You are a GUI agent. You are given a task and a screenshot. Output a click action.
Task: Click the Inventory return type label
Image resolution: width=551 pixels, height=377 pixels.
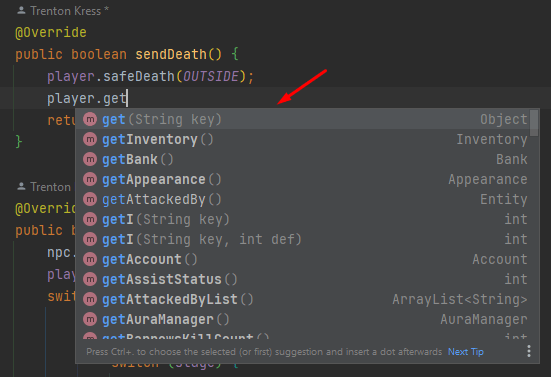[x=492, y=139]
